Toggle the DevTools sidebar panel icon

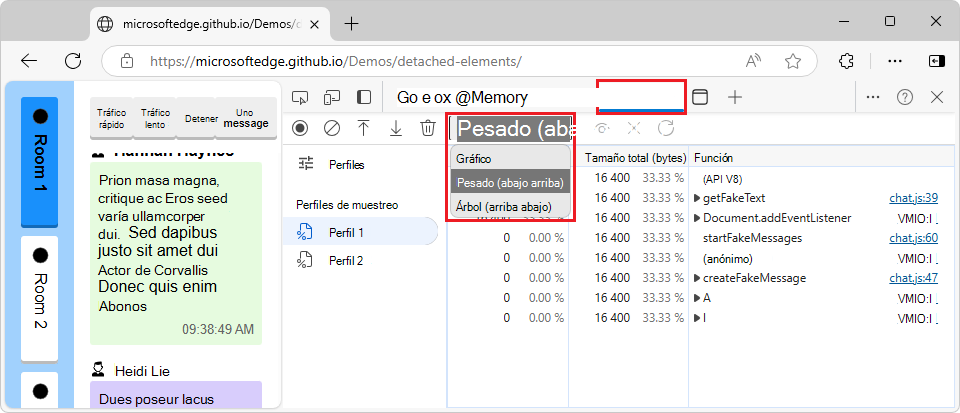click(x=364, y=97)
